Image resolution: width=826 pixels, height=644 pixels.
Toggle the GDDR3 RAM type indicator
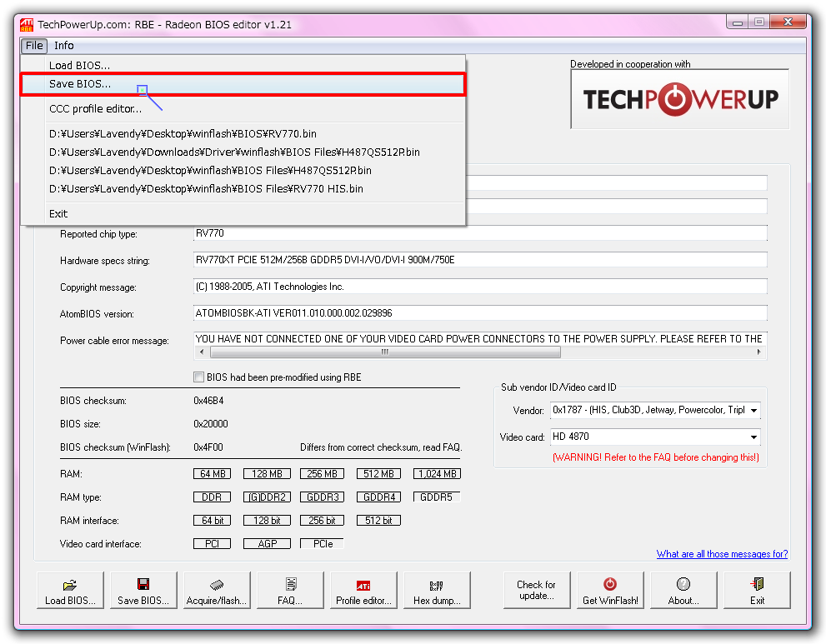pos(322,497)
